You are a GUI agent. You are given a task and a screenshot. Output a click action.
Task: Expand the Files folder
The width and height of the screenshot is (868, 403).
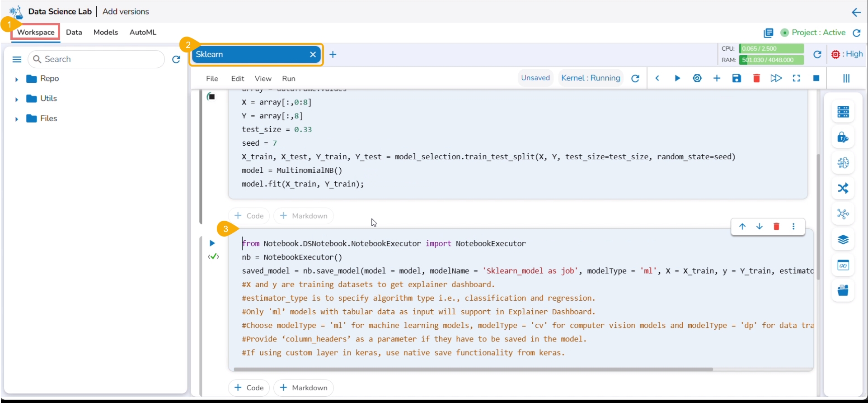click(x=17, y=119)
